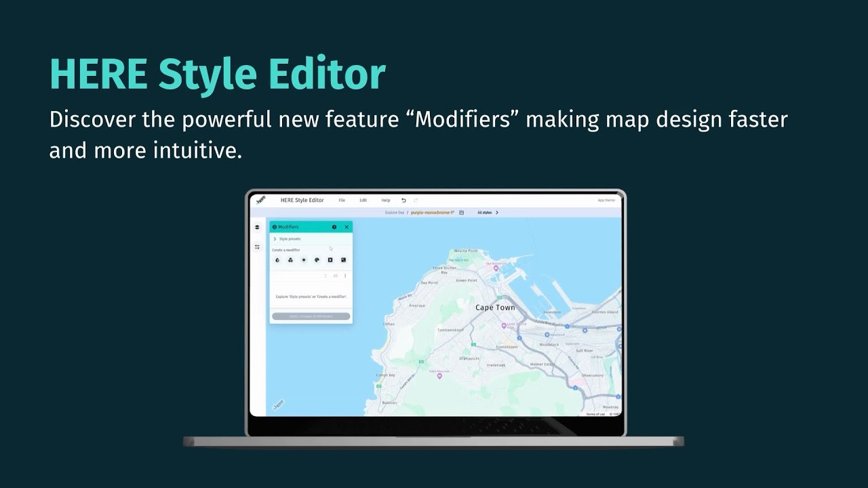Create the second modifier with the stacked-shapes icon
Screen dimensions: 868x488
290,260
